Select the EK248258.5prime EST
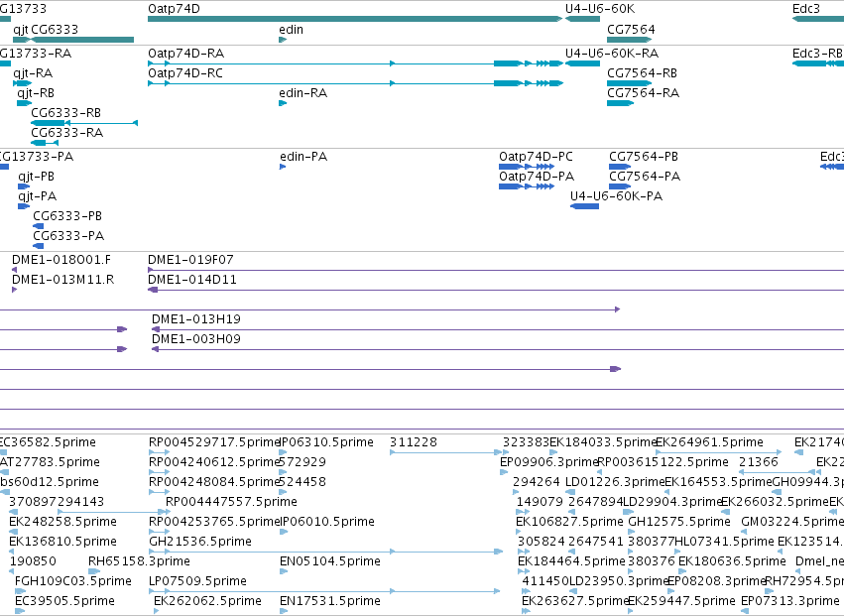 (x=14, y=532)
